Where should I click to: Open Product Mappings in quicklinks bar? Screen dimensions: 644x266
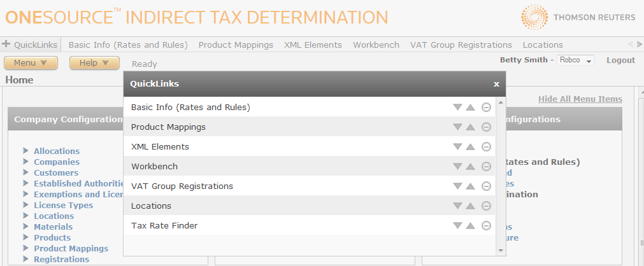[x=236, y=45]
